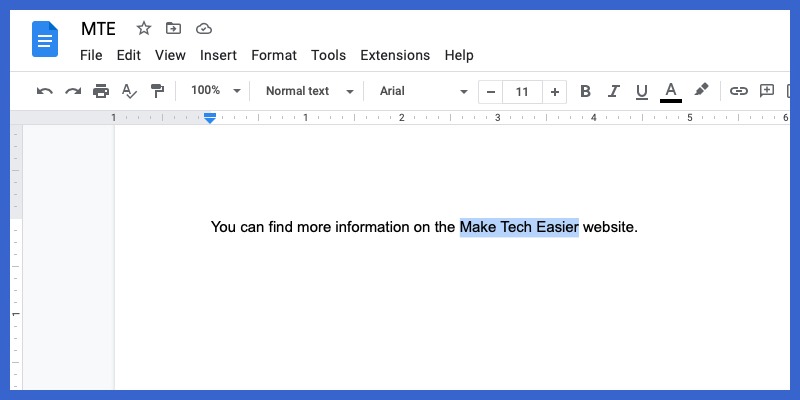Increase font size with plus button
Image resolution: width=800 pixels, height=400 pixels.
click(555, 92)
